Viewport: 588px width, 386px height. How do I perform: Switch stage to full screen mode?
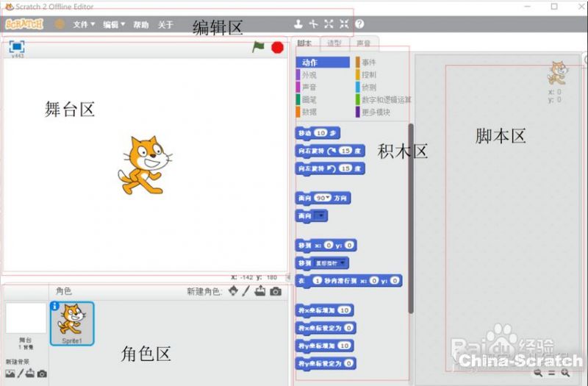click(16, 46)
